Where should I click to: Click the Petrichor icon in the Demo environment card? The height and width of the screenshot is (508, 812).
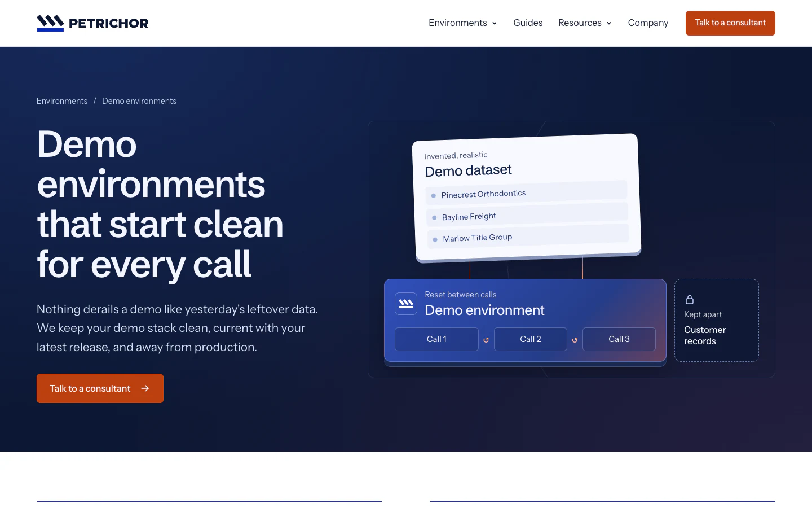406,304
